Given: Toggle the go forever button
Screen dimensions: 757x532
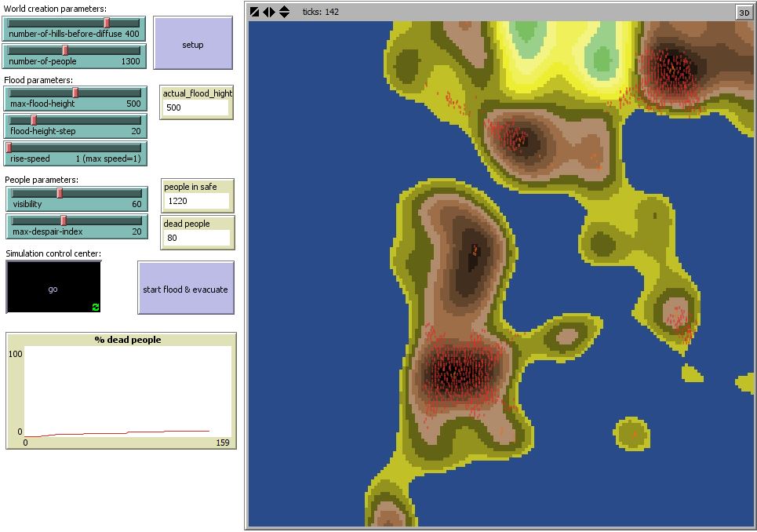Looking at the screenshot, I should click(53, 288).
